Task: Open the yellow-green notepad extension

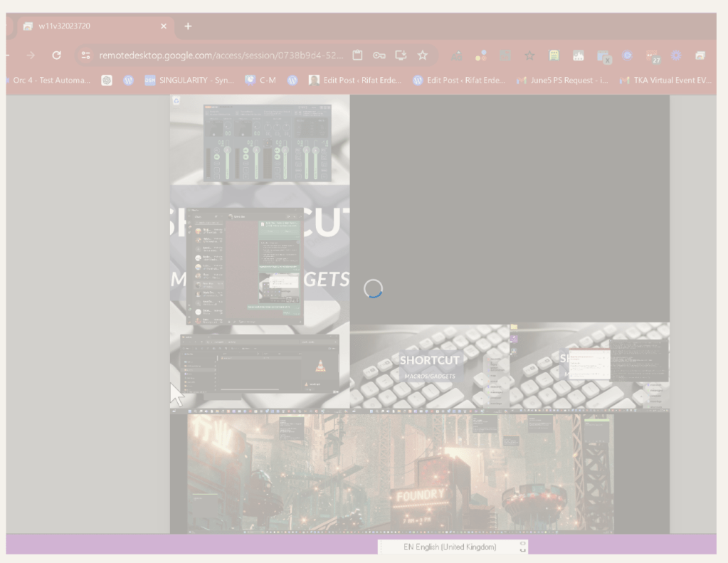Action: tap(554, 56)
